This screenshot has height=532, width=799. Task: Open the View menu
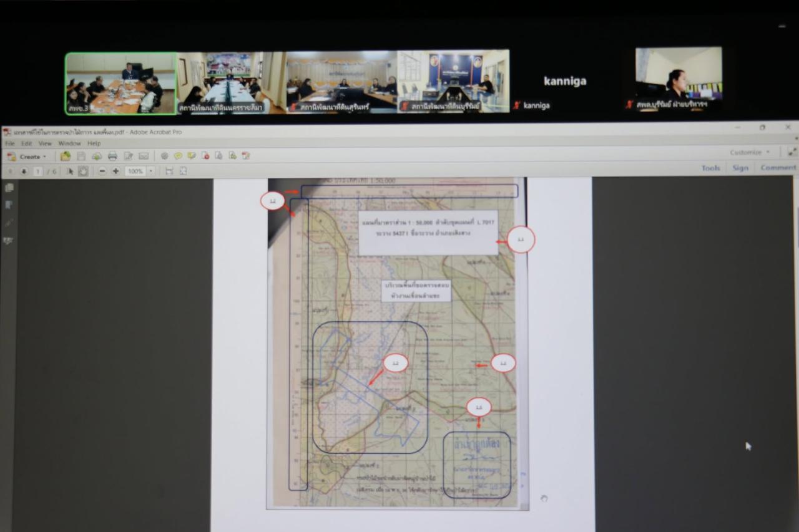click(x=45, y=143)
